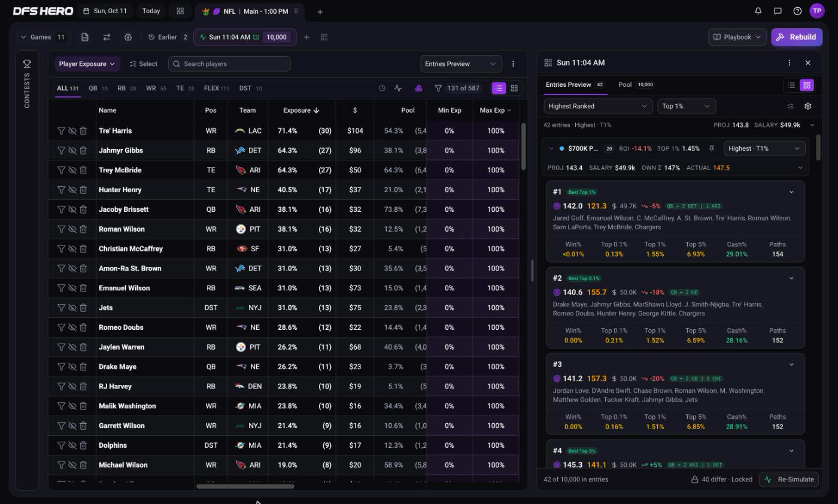Open filter showing 131 of 587
The image size is (838, 504).
coord(457,88)
